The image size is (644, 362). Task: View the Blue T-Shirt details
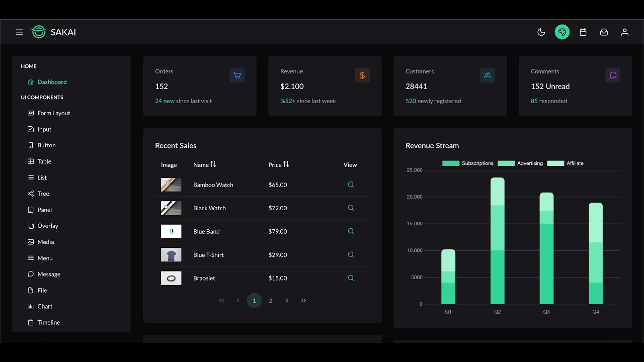click(x=351, y=254)
